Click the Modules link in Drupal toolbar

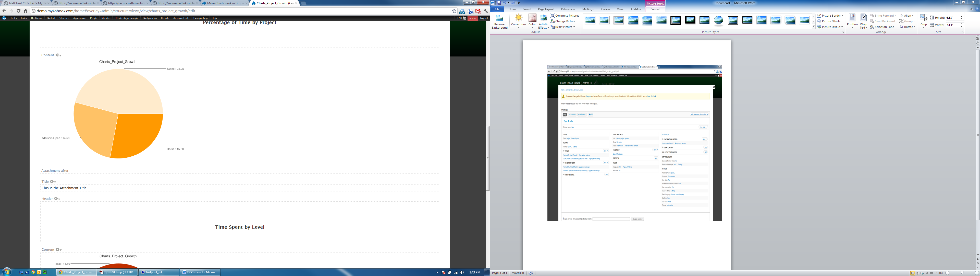106,18
